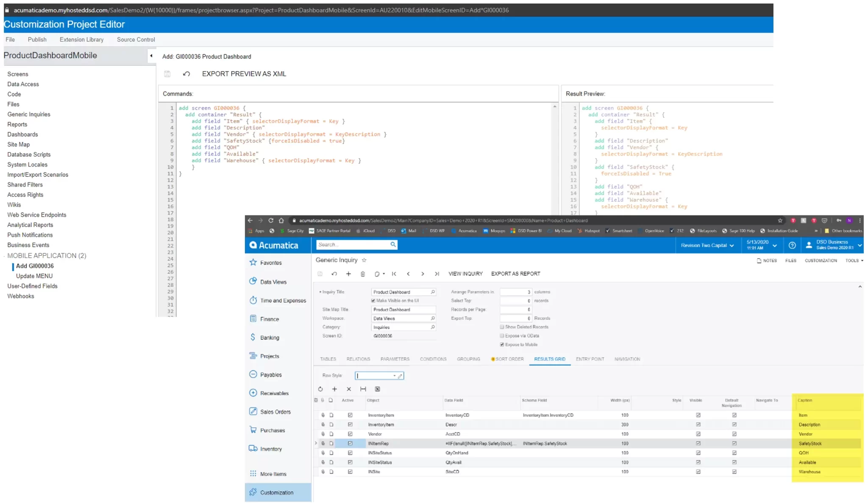Select Update MENU under Mobile Application

pyautogui.click(x=34, y=276)
